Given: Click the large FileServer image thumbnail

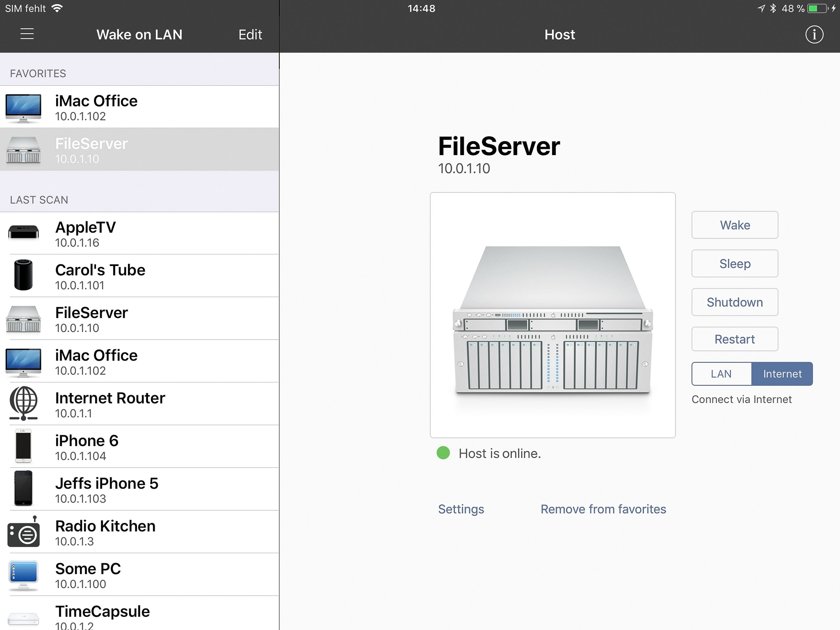Looking at the screenshot, I should point(553,315).
